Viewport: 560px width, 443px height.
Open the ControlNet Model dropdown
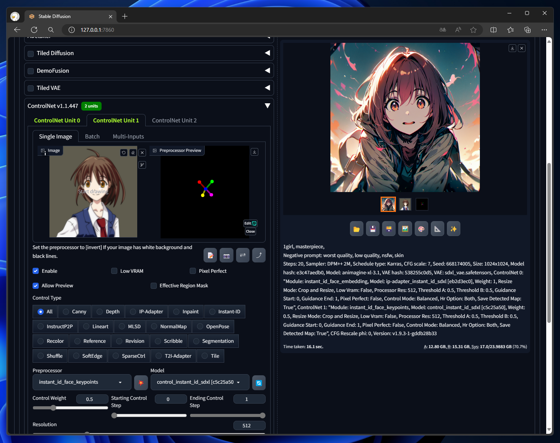point(200,382)
